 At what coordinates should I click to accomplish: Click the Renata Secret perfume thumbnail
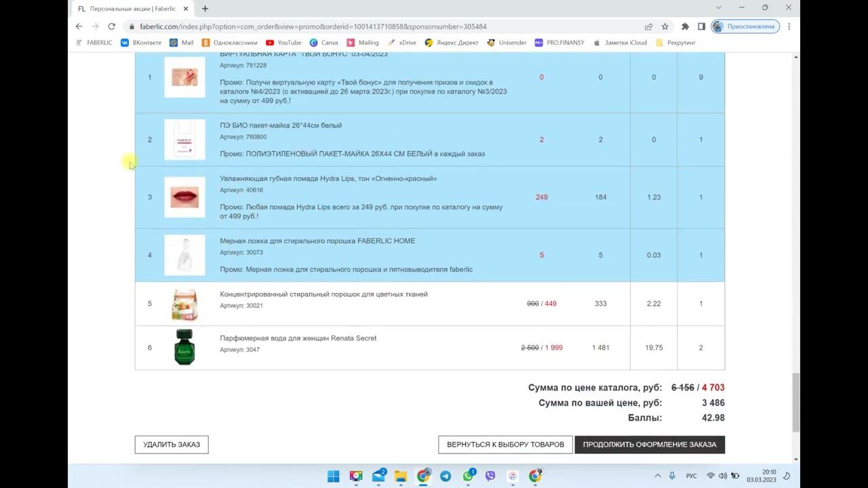point(184,348)
